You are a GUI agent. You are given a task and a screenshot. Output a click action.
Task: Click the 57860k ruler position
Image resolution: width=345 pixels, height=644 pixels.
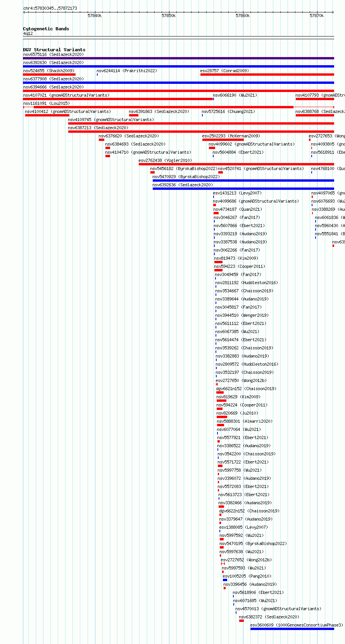(243, 16)
